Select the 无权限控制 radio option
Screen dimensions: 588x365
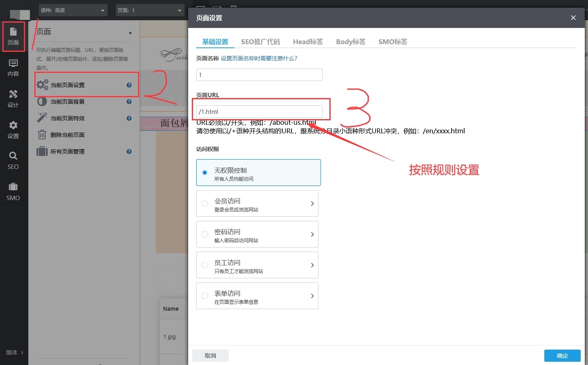205,173
